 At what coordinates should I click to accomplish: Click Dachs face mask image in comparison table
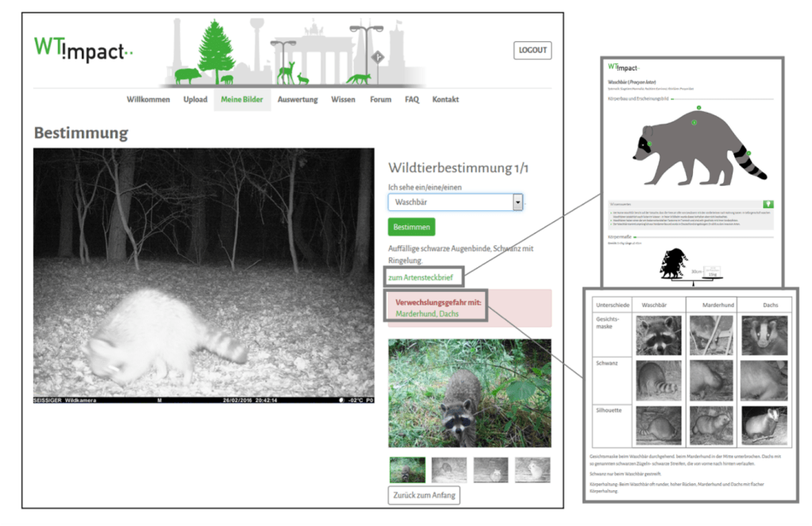pyautogui.click(x=764, y=335)
